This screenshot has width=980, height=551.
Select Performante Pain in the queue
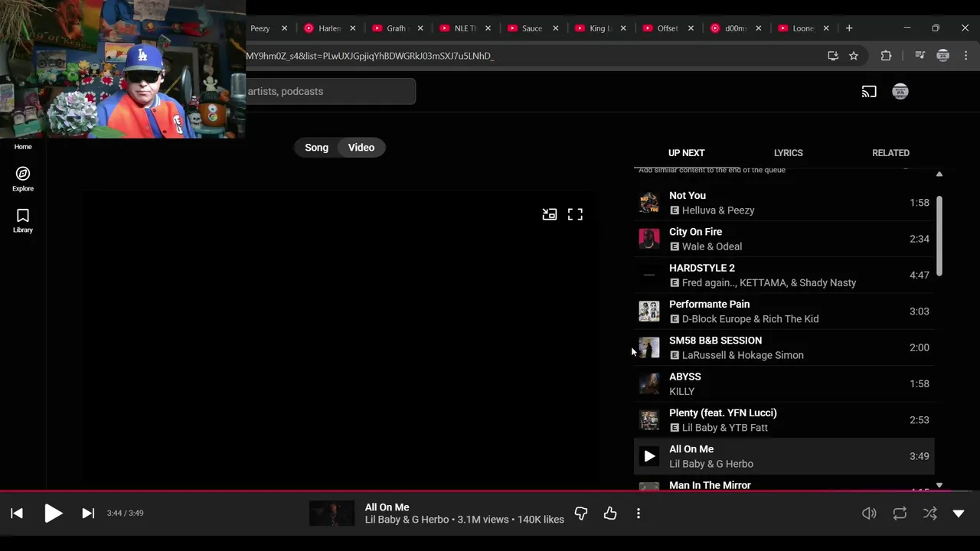click(784, 311)
